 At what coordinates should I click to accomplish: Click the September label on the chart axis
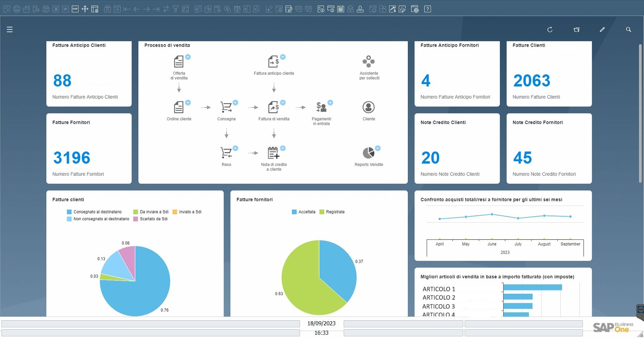(x=570, y=244)
